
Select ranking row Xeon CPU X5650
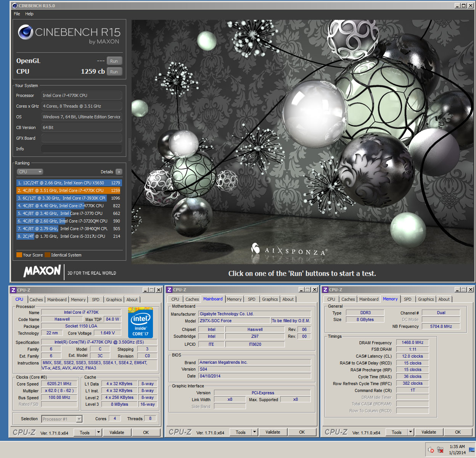pyautogui.click(x=69, y=183)
